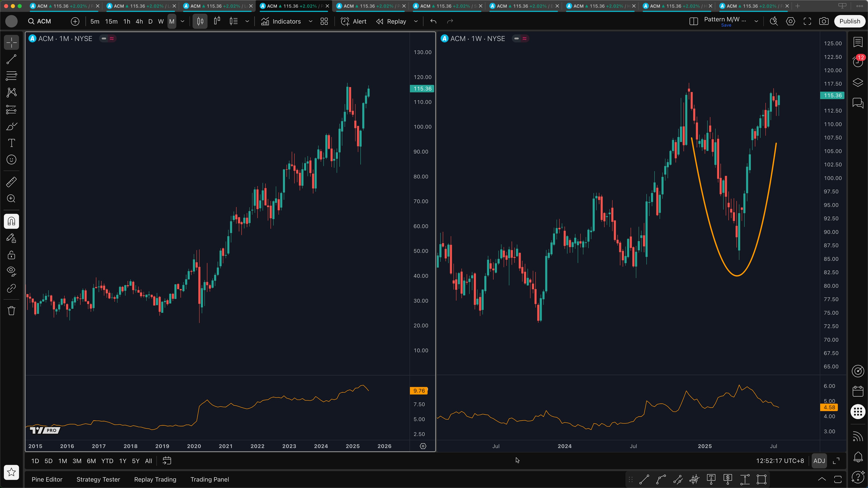
Task: Expand the bottom panel chevron
Action: (x=822, y=479)
